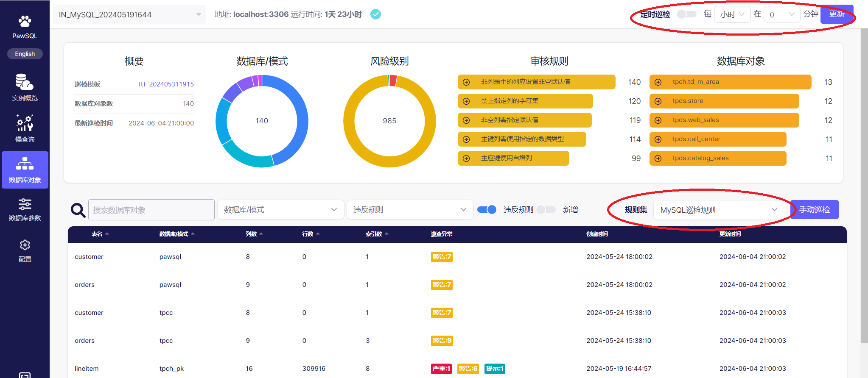Image resolution: width=868 pixels, height=378 pixels.
Task: Click the red segment of 风险级别 donut
Action: pos(393,81)
